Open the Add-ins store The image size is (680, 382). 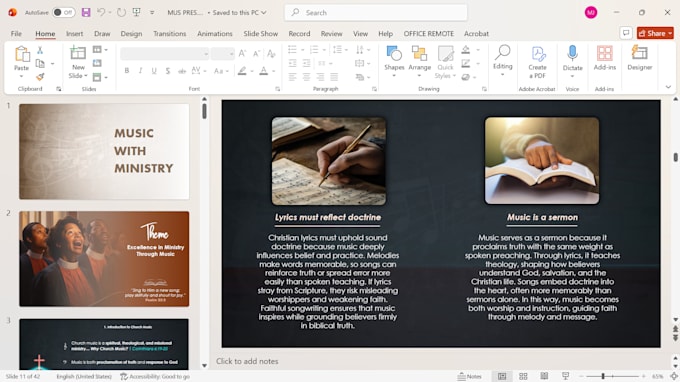click(605, 58)
